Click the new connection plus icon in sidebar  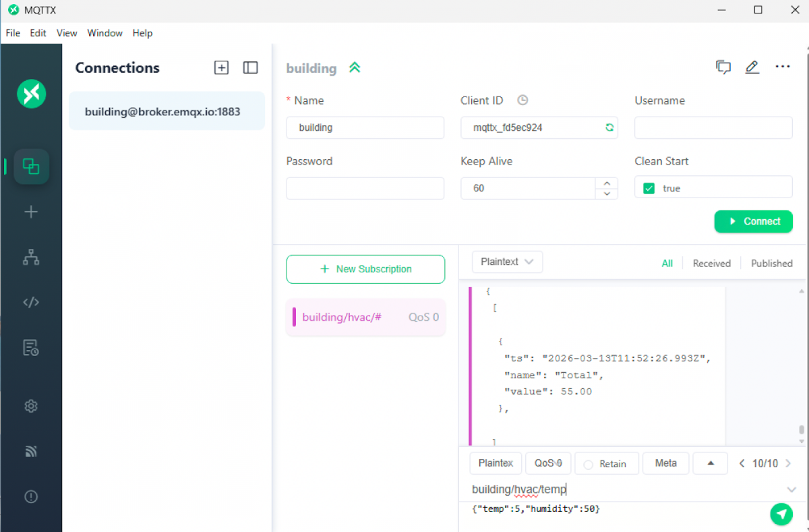coord(31,212)
